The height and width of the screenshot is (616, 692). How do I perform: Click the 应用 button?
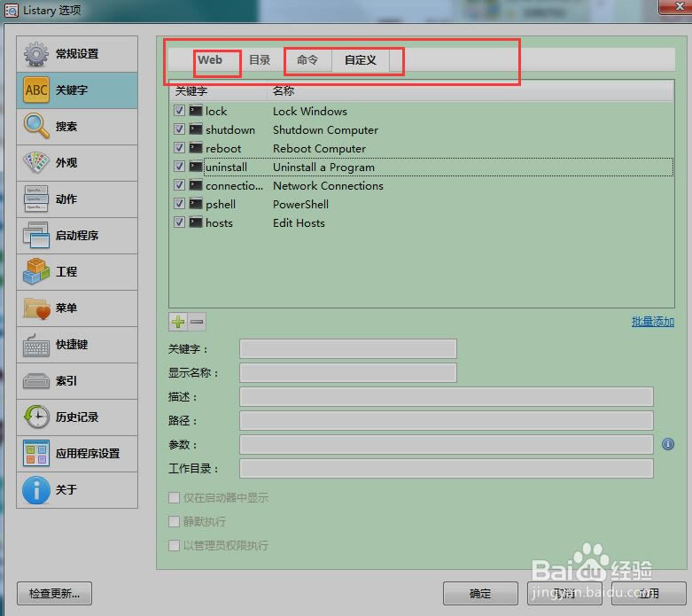pyautogui.click(x=649, y=593)
